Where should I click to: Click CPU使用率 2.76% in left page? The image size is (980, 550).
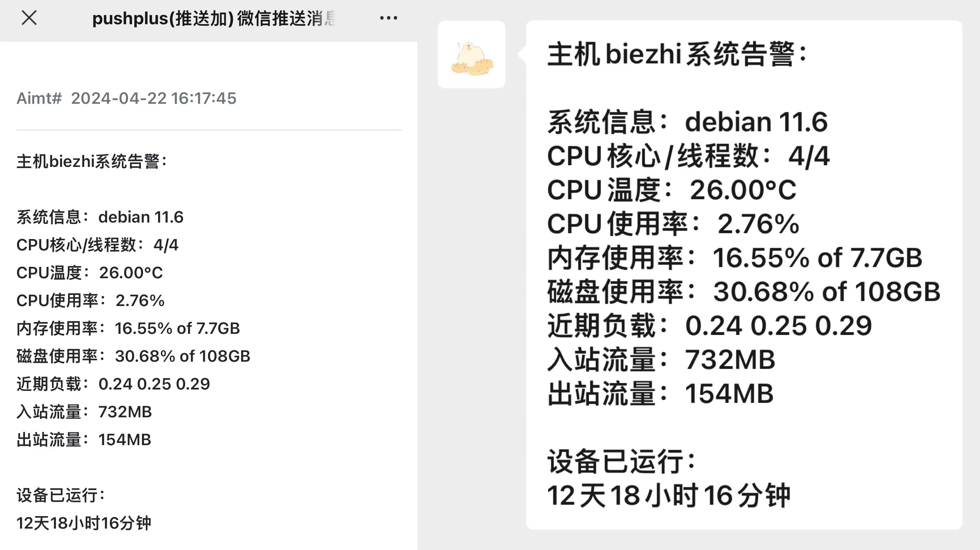pos(91,300)
